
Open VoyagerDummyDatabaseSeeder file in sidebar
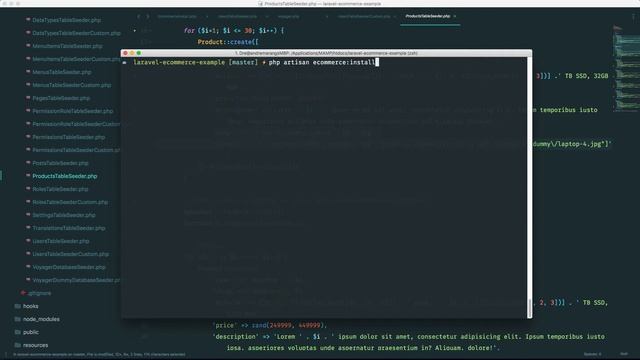point(76,280)
